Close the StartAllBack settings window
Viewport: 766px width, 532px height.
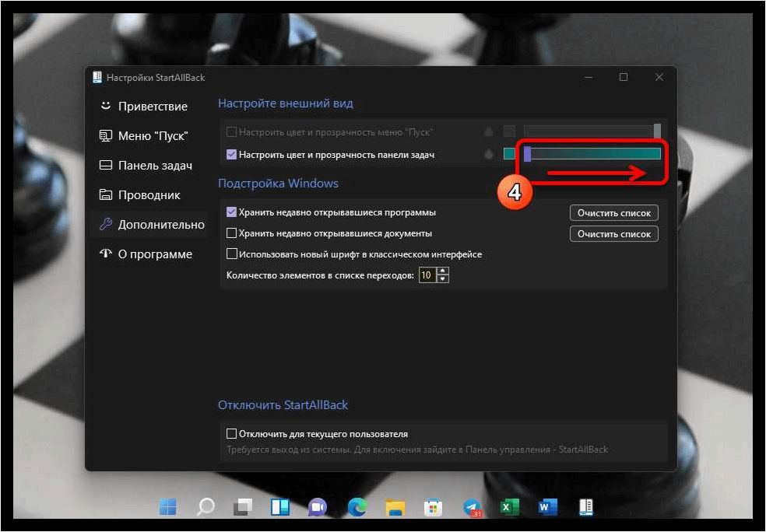click(659, 77)
